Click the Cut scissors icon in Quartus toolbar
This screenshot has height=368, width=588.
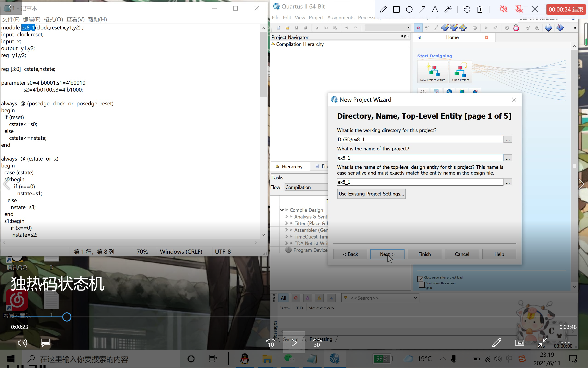(317, 28)
